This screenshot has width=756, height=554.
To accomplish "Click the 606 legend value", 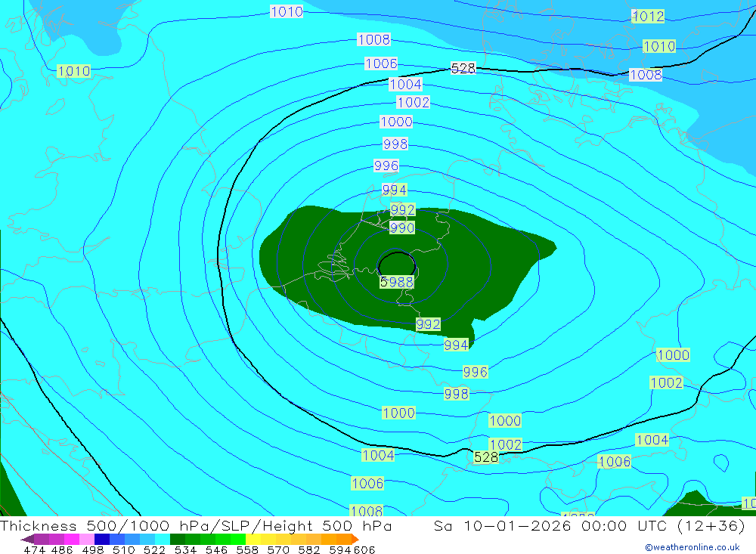I will coord(364,549).
